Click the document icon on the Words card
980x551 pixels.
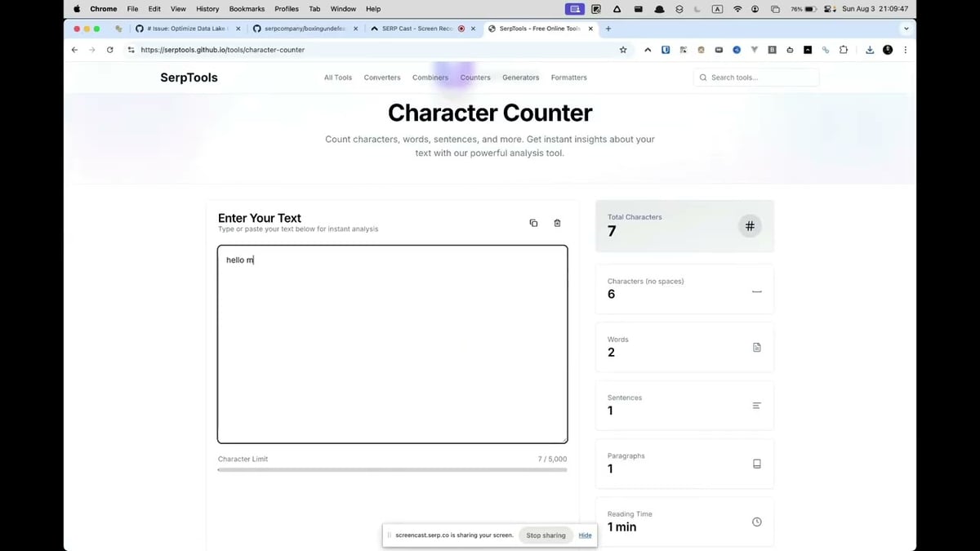(x=756, y=347)
